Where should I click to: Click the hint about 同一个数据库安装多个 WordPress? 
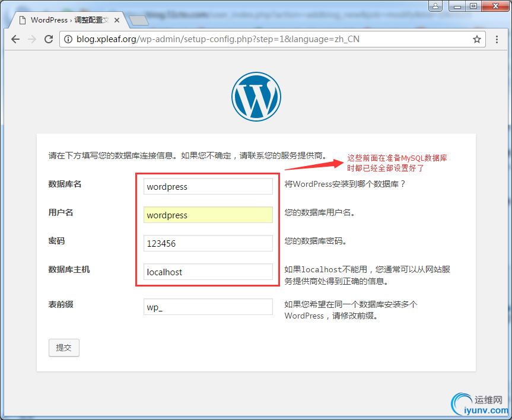click(x=351, y=310)
